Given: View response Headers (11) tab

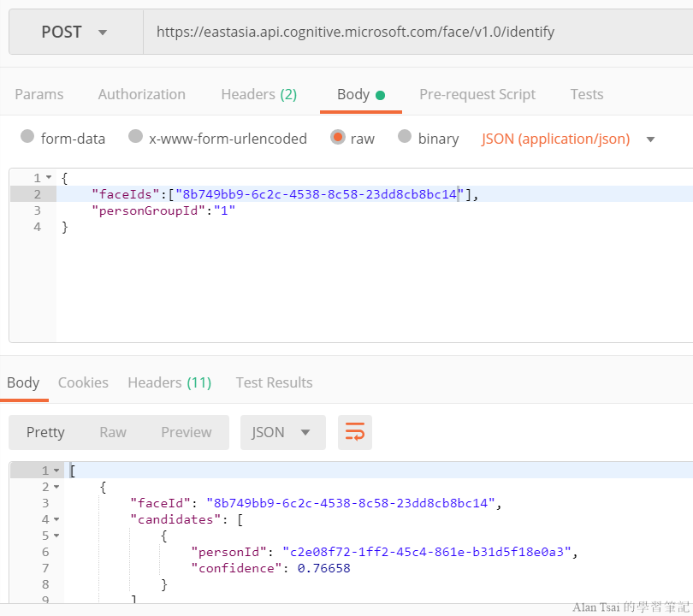Looking at the screenshot, I should click(x=169, y=382).
